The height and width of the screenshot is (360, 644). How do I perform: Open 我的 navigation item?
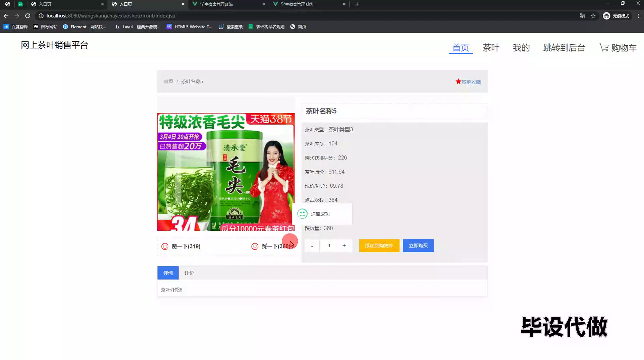pyautogui.click(x=521, y=48)
